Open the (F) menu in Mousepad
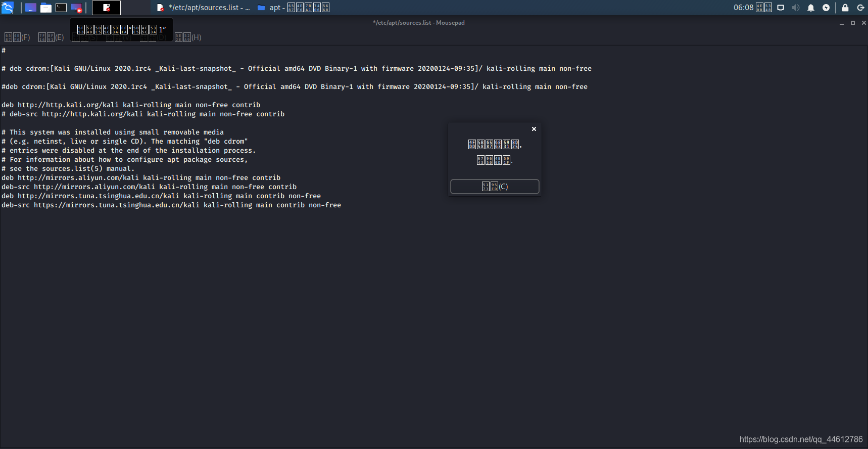 click(x=17, y=37)
